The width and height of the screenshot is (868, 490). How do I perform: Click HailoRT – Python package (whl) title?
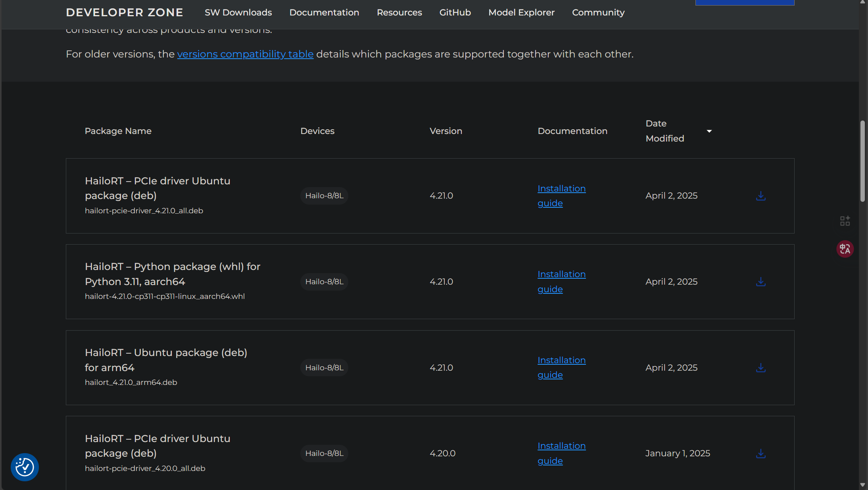(173, 274)
